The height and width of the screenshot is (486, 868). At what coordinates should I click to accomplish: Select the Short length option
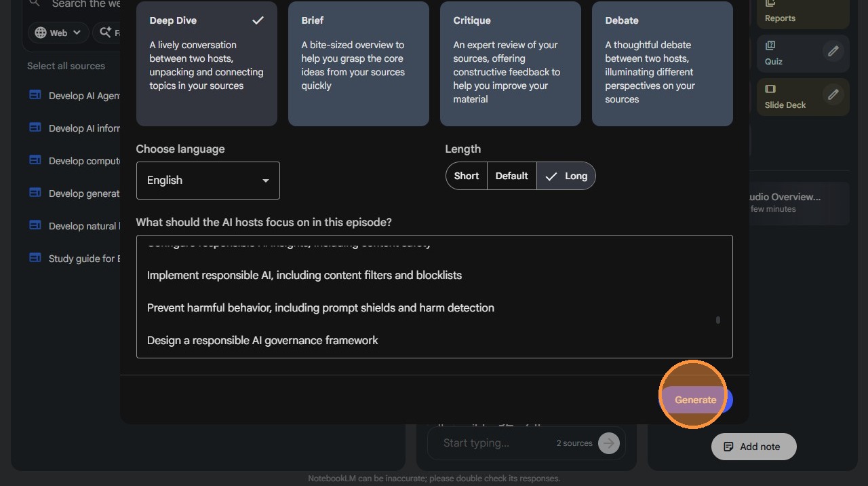(x=467, y=176)
